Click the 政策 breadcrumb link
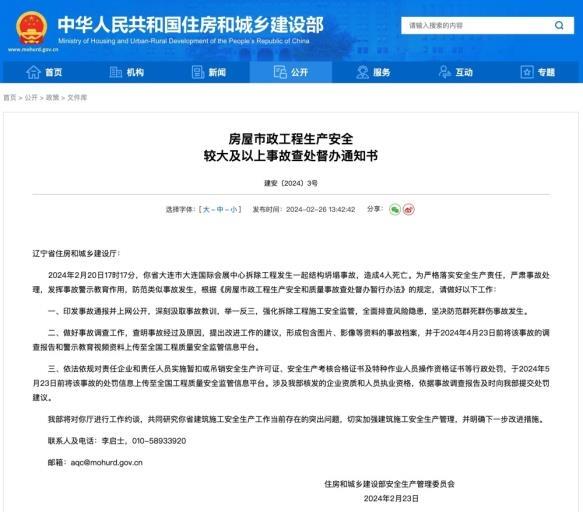The height and width of the screenshot is (512, 583). (52, 97)
